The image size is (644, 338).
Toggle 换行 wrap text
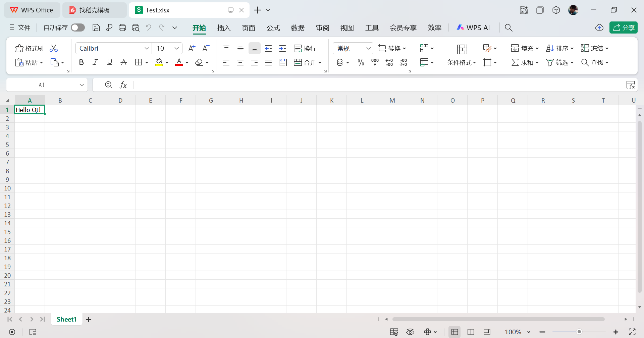point(305,48)
